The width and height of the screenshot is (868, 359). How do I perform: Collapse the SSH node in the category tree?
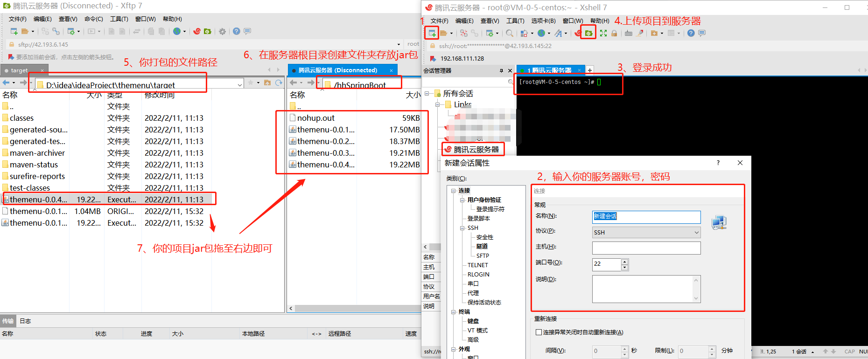click(x=462, y=228)
